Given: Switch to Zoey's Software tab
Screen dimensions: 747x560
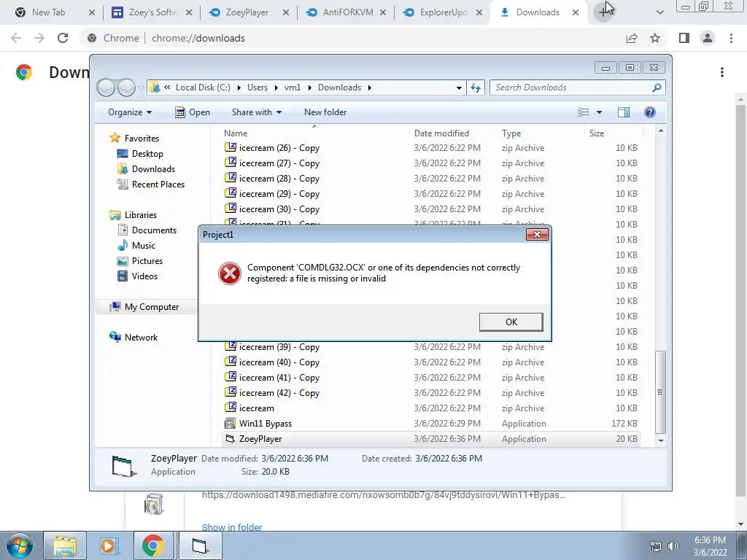Looking at the screenshot, I should pyautogui.click(x=152, y=12).
